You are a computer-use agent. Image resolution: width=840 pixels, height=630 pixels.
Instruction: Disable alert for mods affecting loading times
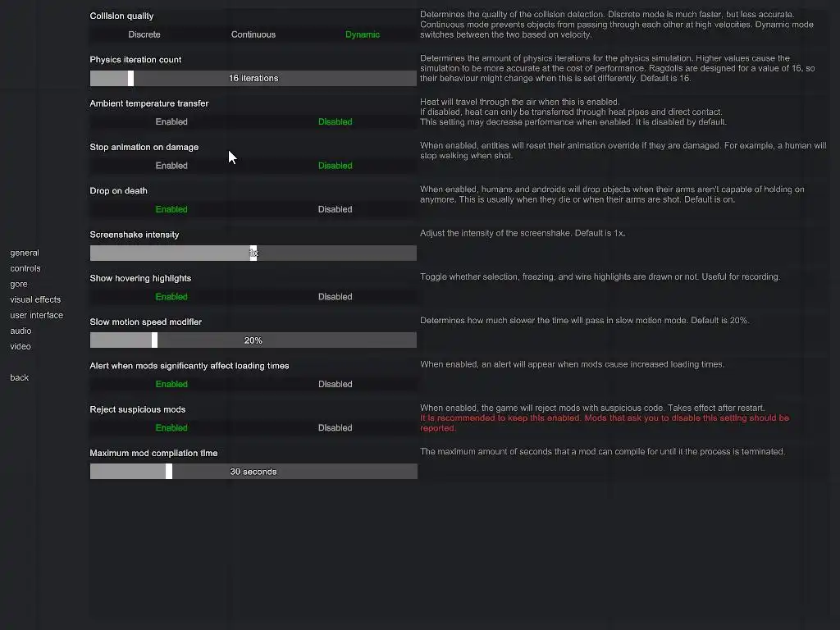point(335,385)
